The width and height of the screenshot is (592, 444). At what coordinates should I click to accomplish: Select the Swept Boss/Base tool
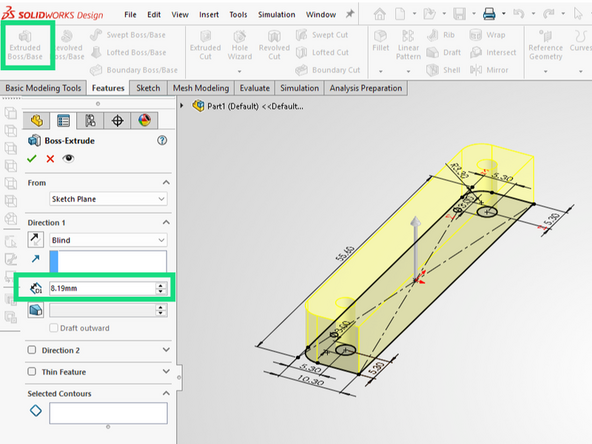tap(128, 35)
